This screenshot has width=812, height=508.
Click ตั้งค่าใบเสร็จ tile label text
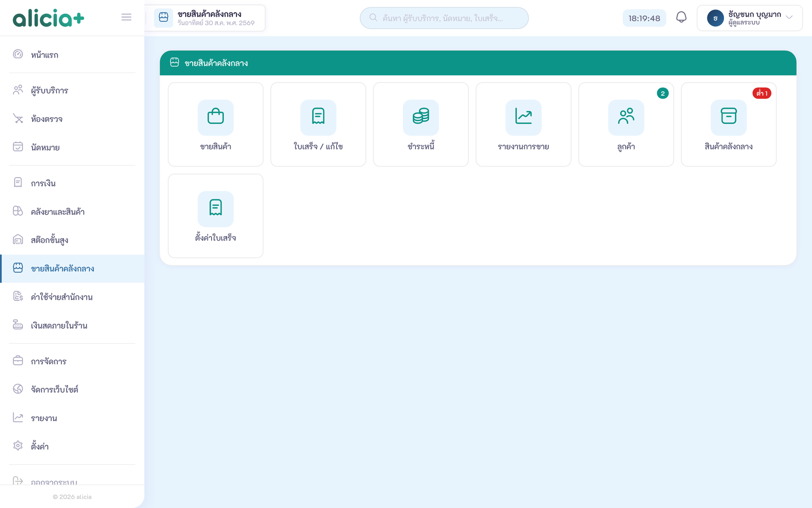tap(216, 238)
